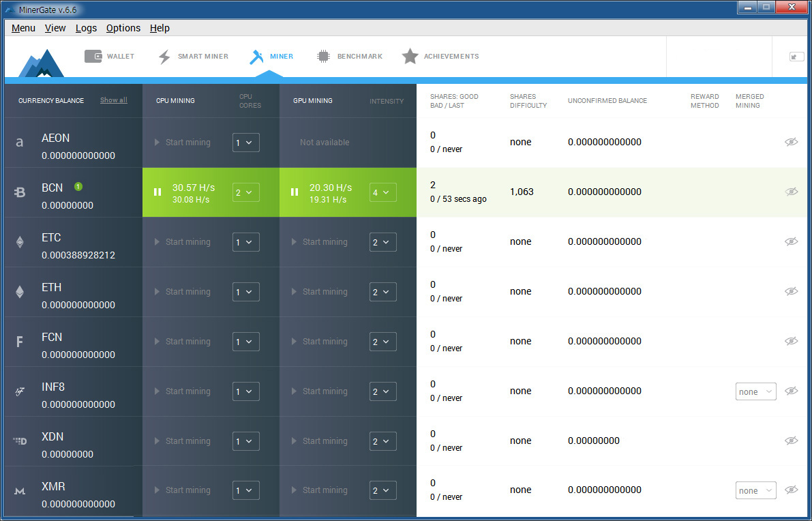Start ETH CPU mining
The image size is (812, 521).
(x=182, y=292)
